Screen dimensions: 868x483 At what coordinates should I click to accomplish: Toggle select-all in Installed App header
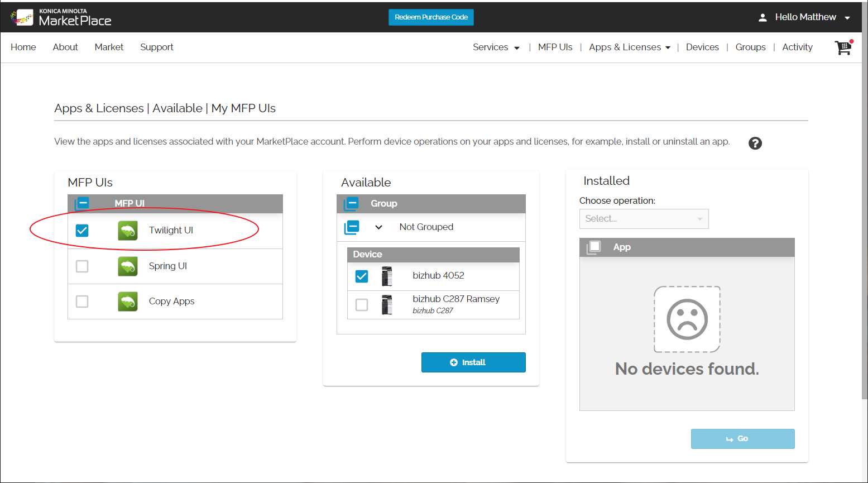pyautogui.click(x=594, y=247)
